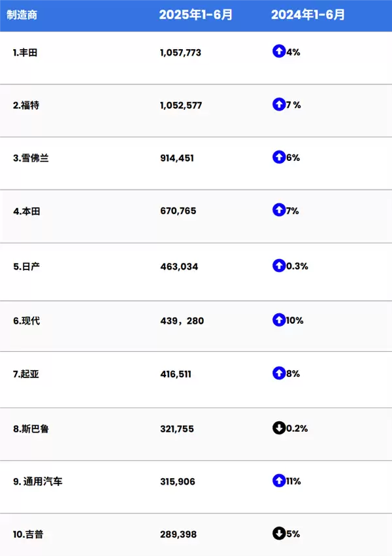Click the sales figure 1,057,773
392x556 pixels.
tap(180, 52)
